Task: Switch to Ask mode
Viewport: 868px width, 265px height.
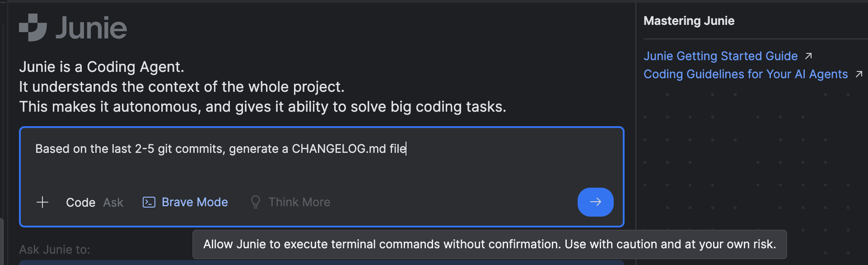Action: [113, 203]
